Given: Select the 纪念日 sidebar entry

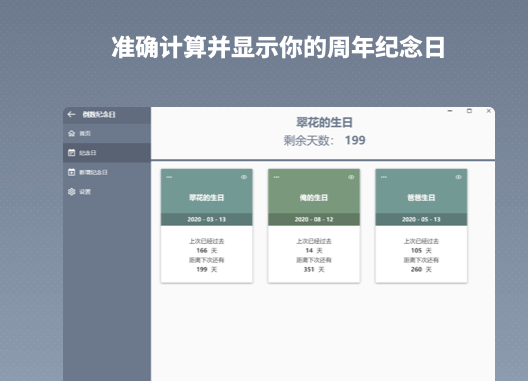Looking at the screenshot, I should 107,153.
